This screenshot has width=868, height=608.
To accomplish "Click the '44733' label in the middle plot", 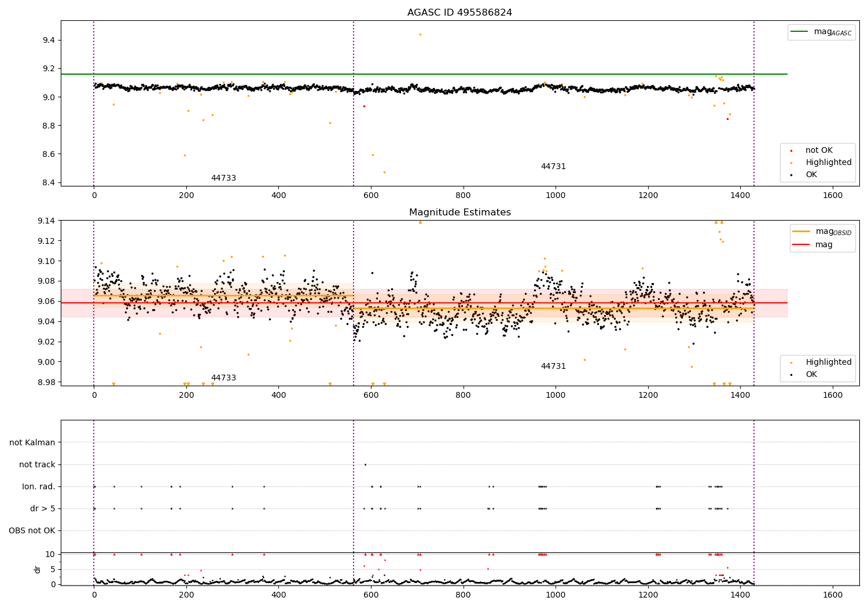I will click(x=223, y=378).
